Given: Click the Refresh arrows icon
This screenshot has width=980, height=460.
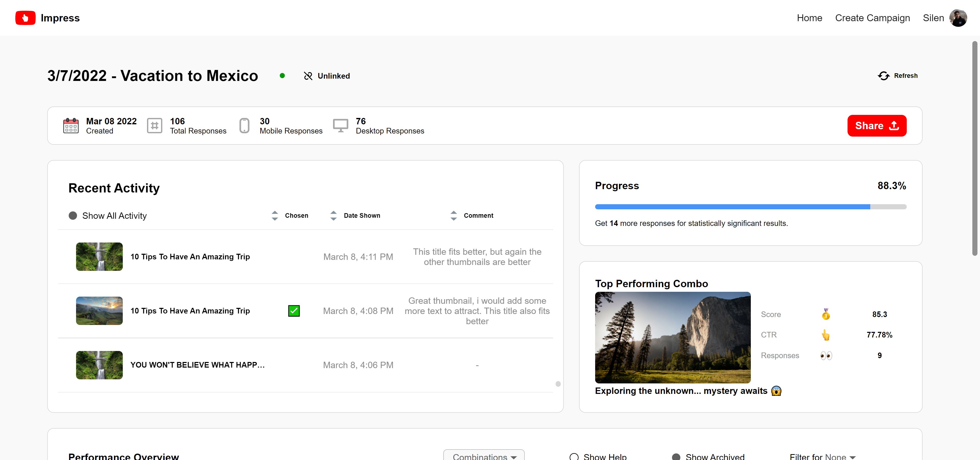Looking at the screenshot, I should [x=883, y=76].
